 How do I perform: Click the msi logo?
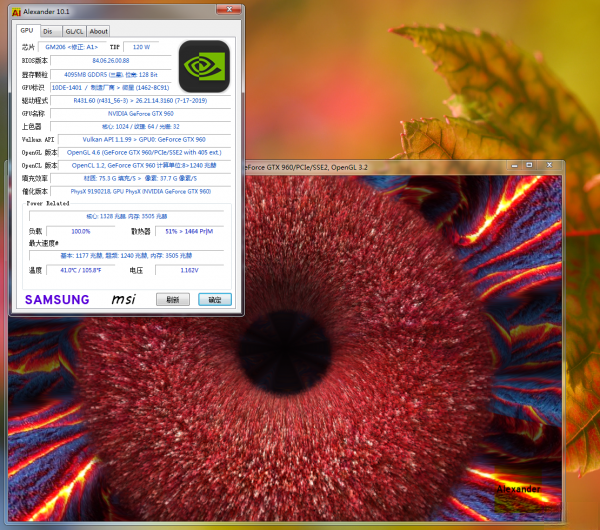pyautogui.click(x=123, y=299)
